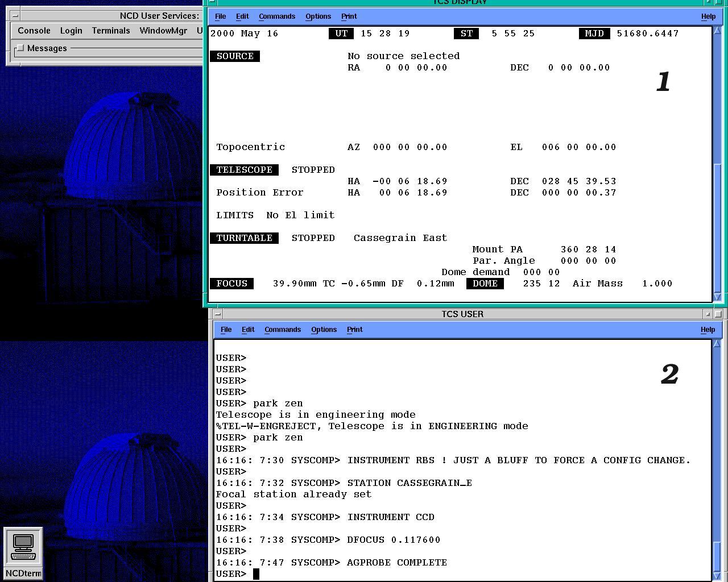
Task: Open Console menu in NCD User Services
Action: [x=34, y=31]
